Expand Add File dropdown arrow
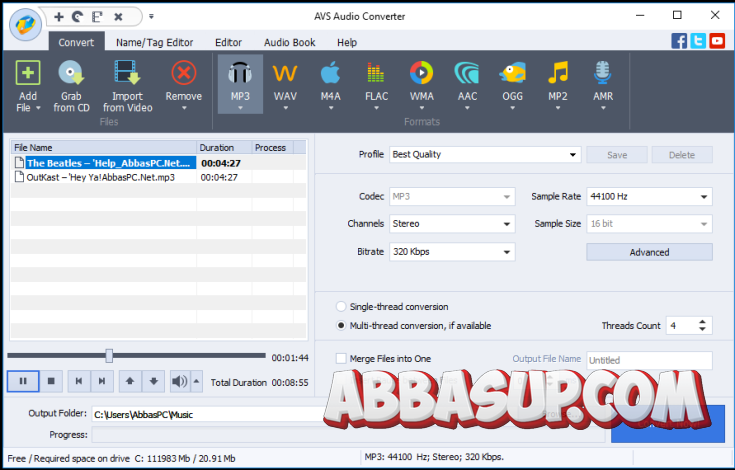The image size is (735, 470). [38, 108]
